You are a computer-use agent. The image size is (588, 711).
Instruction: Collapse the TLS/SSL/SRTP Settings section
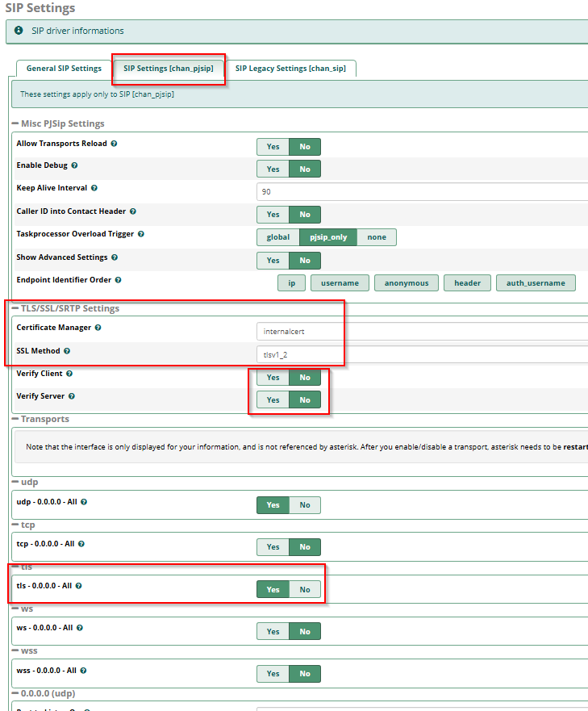(15, 308)
